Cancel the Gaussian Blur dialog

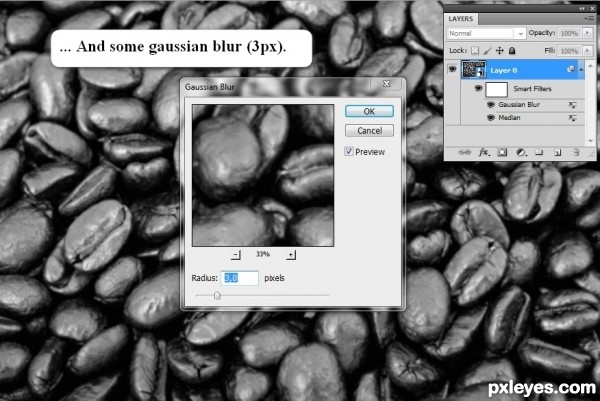pyautogui.click(x=369, y=131)
